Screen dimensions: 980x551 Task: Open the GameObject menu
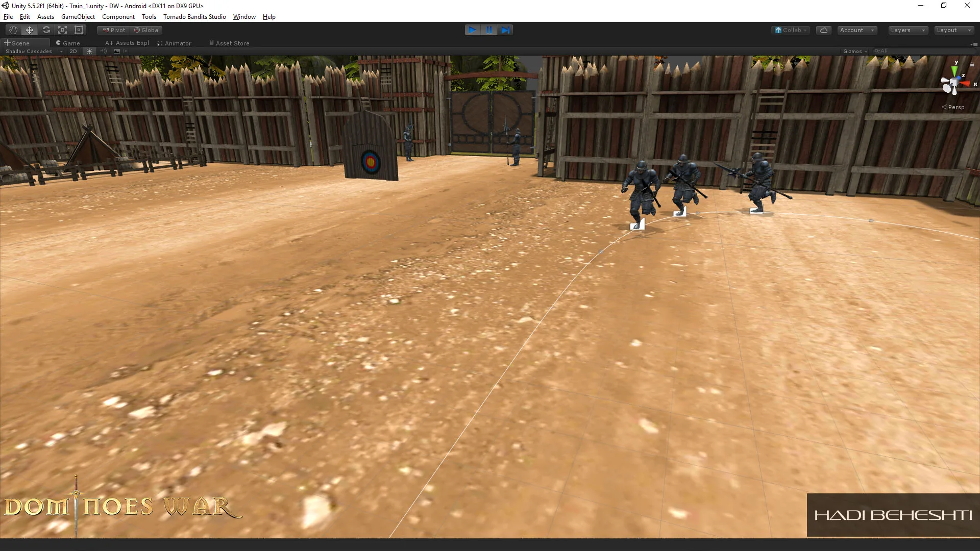click(78, 17)
